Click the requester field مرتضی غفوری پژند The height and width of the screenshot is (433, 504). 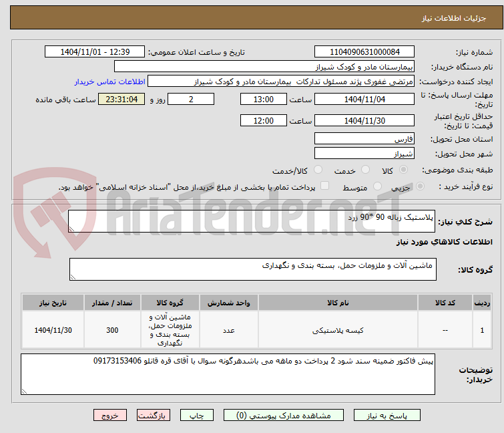[281, 82]
